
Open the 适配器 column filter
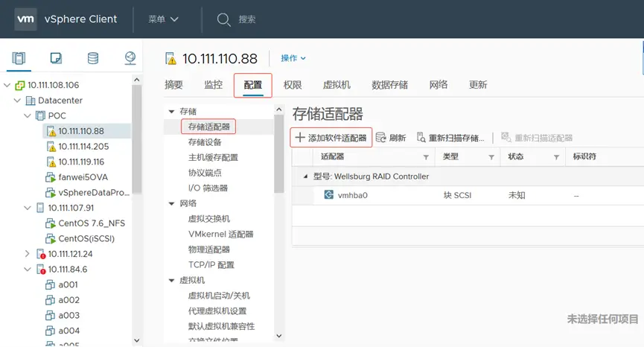point(426,157)
